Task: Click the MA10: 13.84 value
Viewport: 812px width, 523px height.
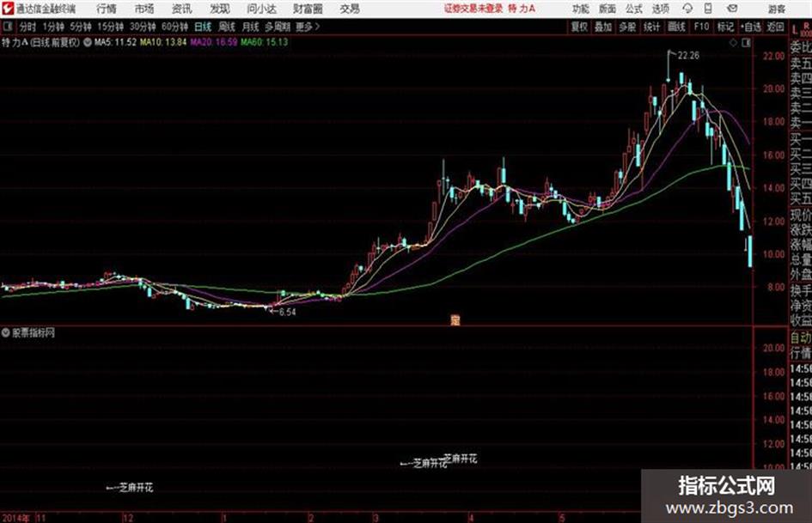Action: [x=163, y=42]
